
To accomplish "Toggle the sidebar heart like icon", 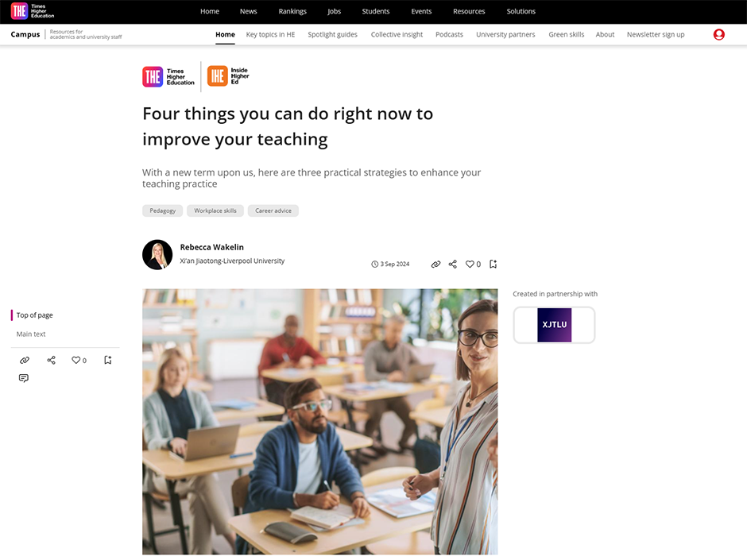I will [79, 361].
